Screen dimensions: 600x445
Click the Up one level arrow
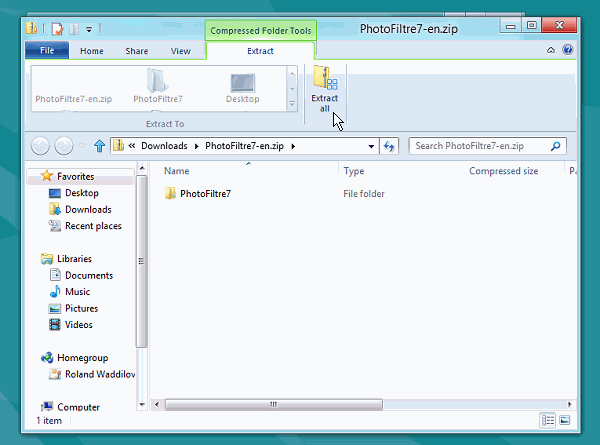pos(99,146)
